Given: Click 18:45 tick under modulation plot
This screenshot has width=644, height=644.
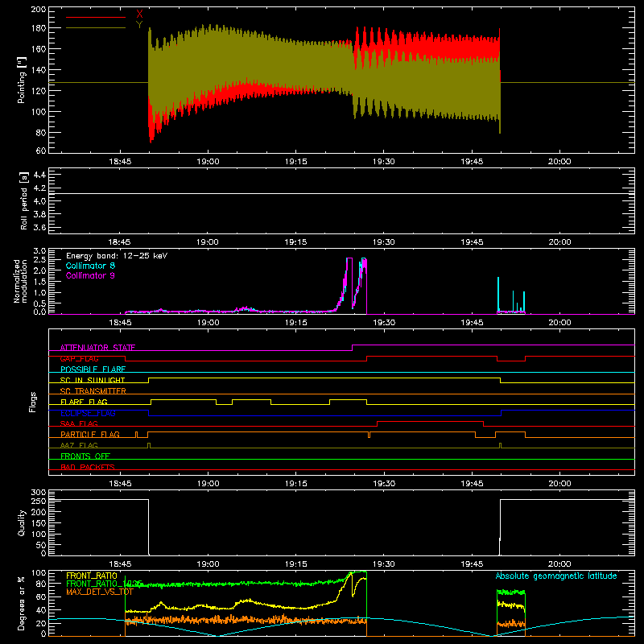Looking at the screenshot, I should 120,323.
